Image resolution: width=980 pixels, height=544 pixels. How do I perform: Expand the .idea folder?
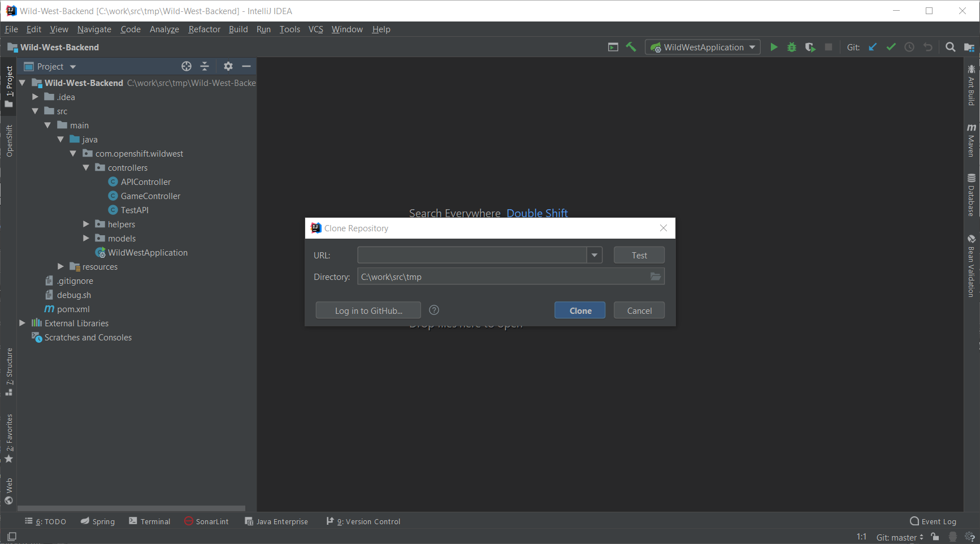(35, 97)
